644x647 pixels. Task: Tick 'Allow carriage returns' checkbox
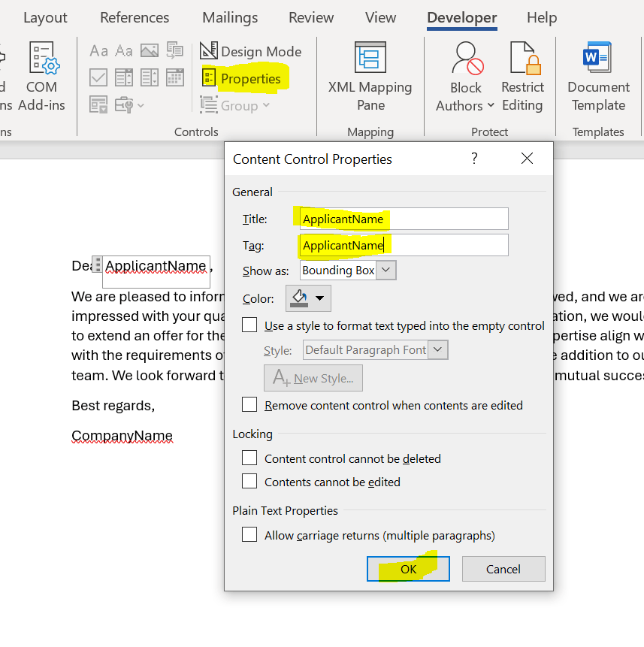pyautogui.click(x=249, y=536)
